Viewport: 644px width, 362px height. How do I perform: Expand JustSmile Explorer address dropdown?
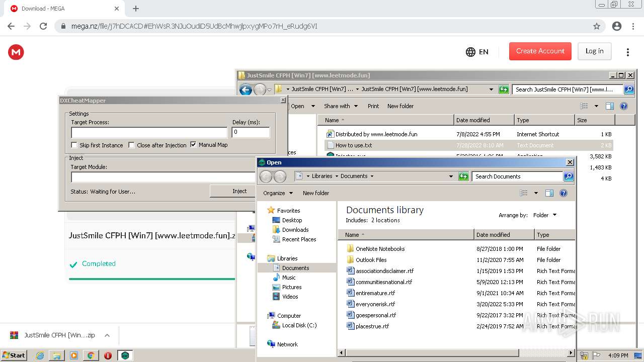click(491, 89)
